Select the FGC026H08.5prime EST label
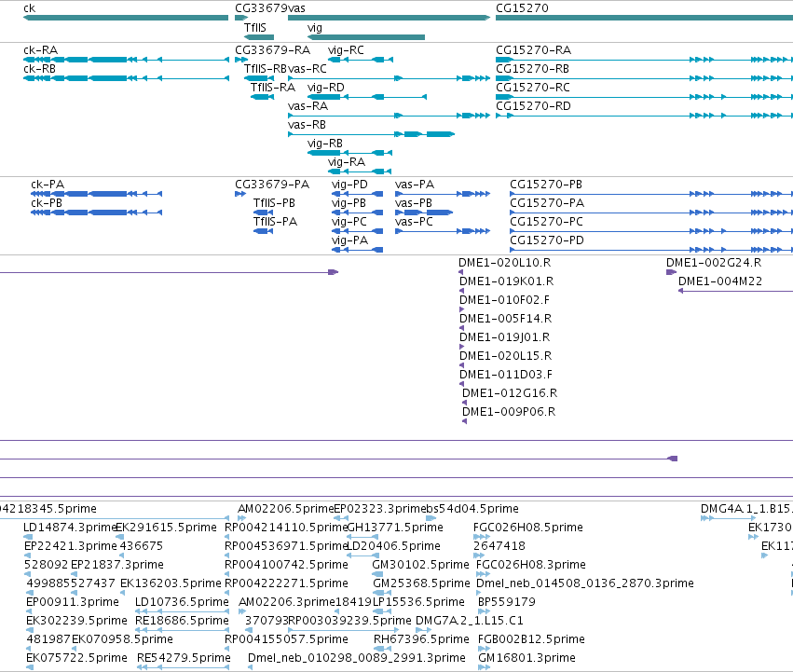The height and width of the screenshot is (672, 793). coord(528,528)
